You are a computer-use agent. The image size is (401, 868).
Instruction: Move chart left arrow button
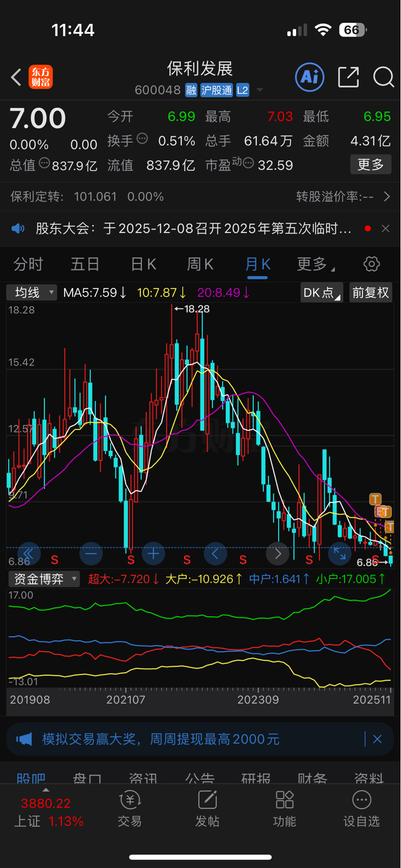pos(215,554)
